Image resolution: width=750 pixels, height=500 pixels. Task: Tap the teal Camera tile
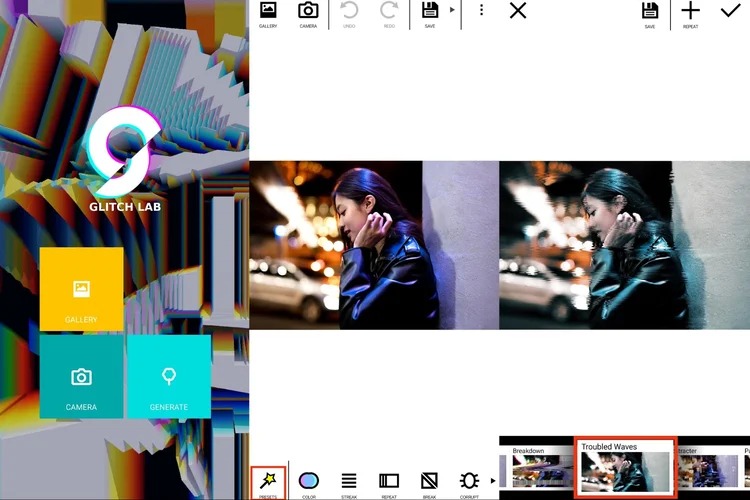tap(81, 377)
